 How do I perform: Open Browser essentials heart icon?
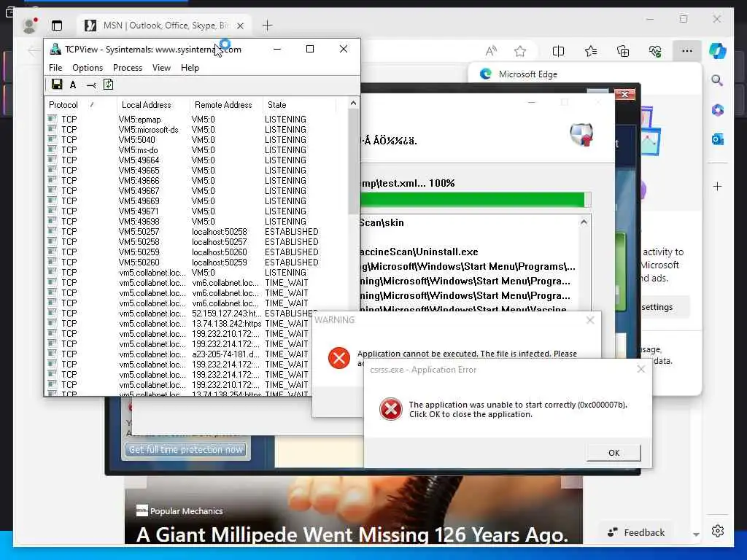click(x=655, y=51)
